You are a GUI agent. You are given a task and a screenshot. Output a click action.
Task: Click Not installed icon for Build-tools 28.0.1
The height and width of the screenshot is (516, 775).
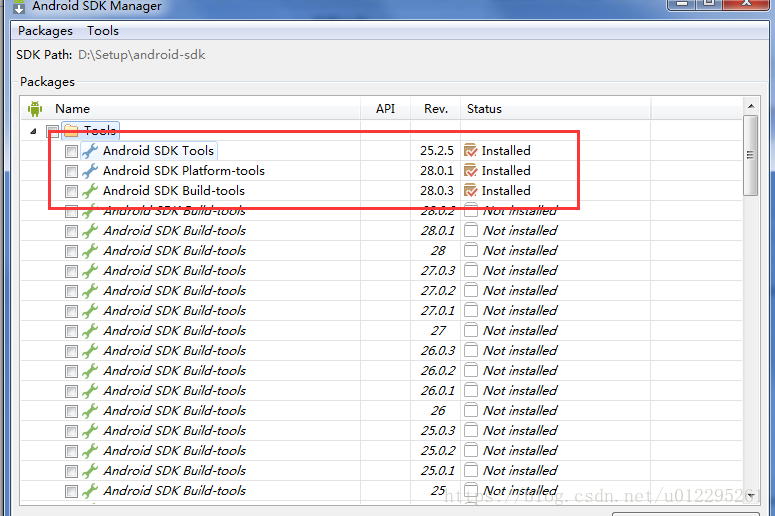coord(471,230)
